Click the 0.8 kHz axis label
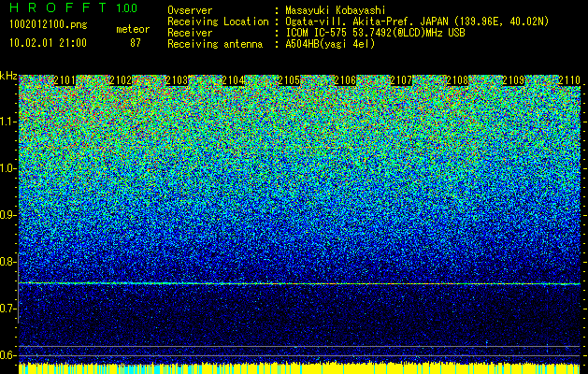The image size is (588, 374). tap(8, 262)
